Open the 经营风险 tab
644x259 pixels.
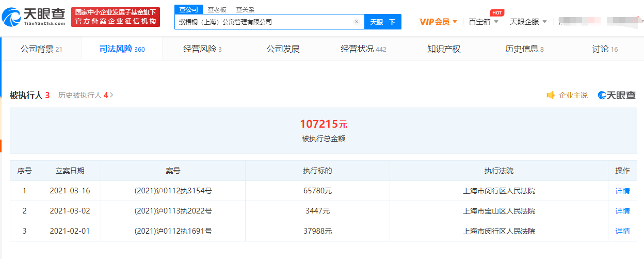coord(202,49)
